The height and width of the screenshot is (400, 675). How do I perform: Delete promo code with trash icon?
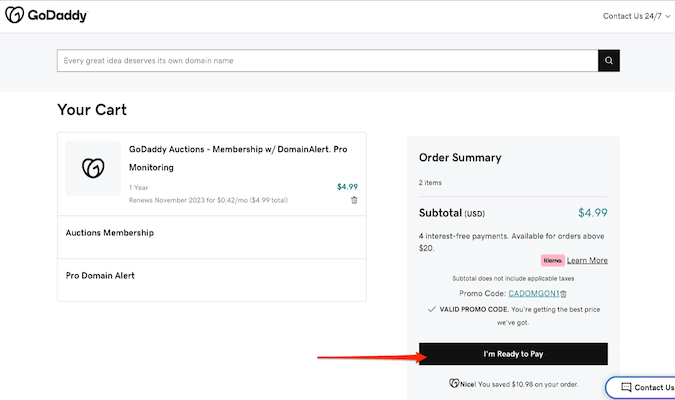coord(564,294)
